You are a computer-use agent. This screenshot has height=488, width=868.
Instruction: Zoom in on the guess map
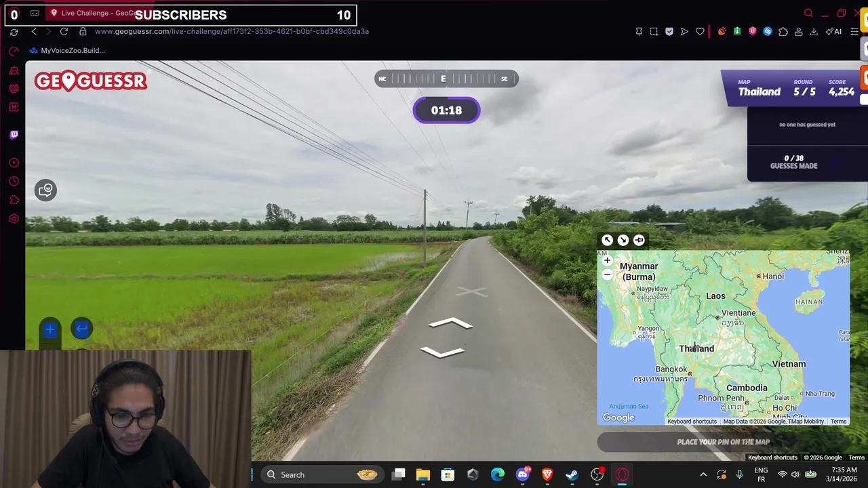pyautogui.click(x=607, y=260)
